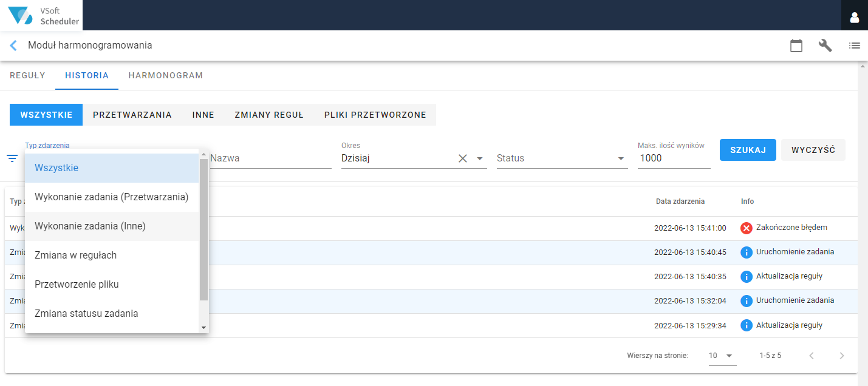Click the red error icon for Zakończone błędem
This screenshot has height=386, width=868.
pos(747,228)
